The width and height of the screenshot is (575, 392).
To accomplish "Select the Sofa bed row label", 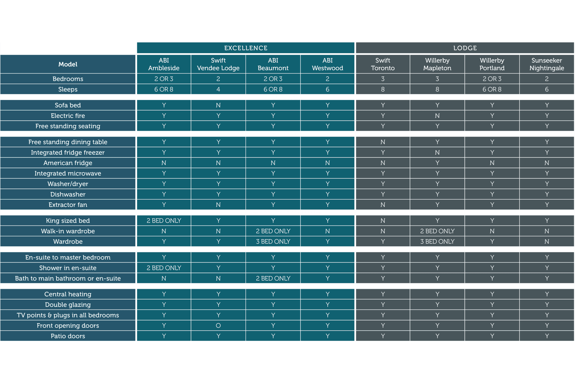I will (68, 105).
